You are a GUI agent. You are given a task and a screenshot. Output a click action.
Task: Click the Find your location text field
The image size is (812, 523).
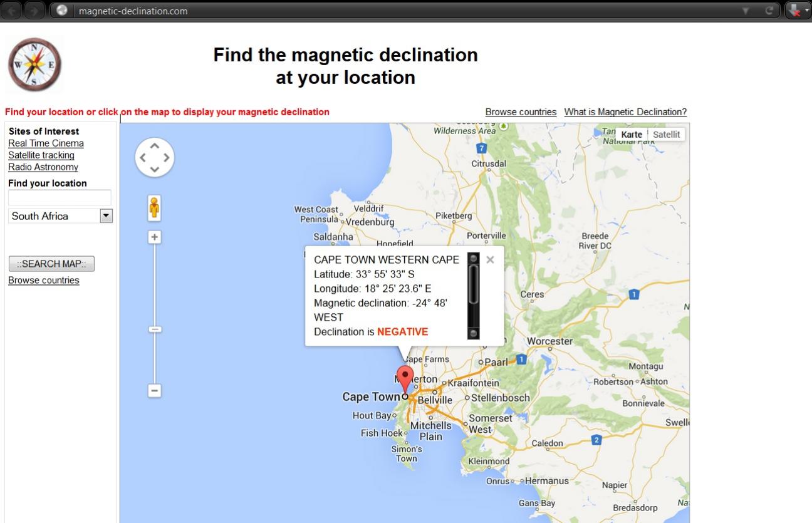pos(60,197)
